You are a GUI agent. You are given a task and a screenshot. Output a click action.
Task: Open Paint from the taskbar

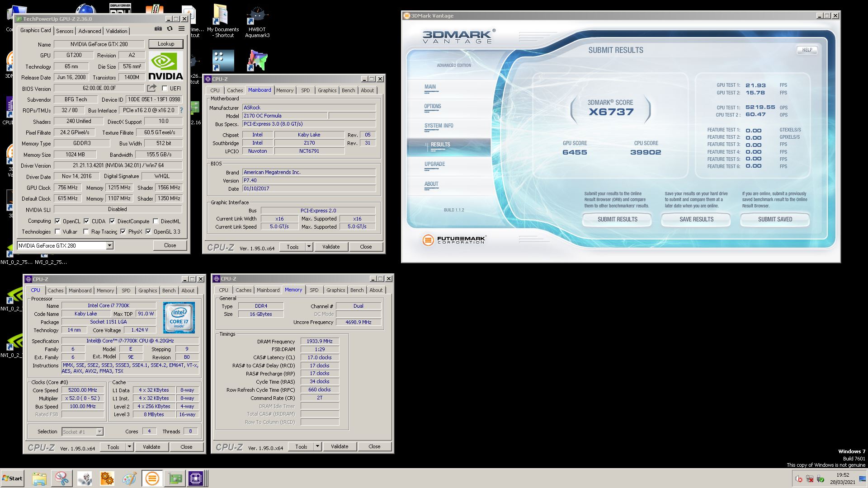point(129,478)
